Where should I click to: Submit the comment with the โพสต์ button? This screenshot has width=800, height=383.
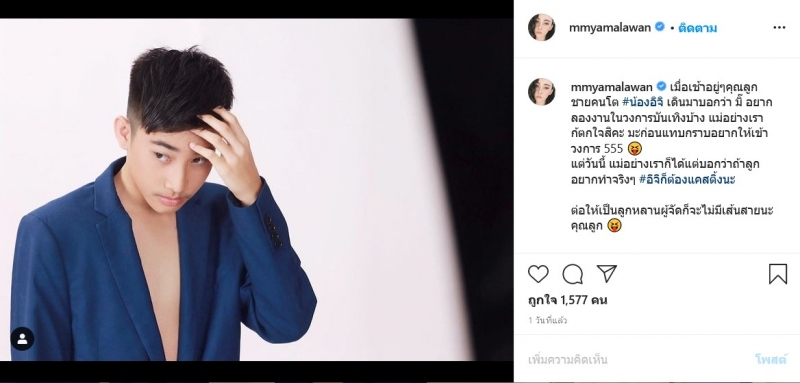(x=771, y=360)
